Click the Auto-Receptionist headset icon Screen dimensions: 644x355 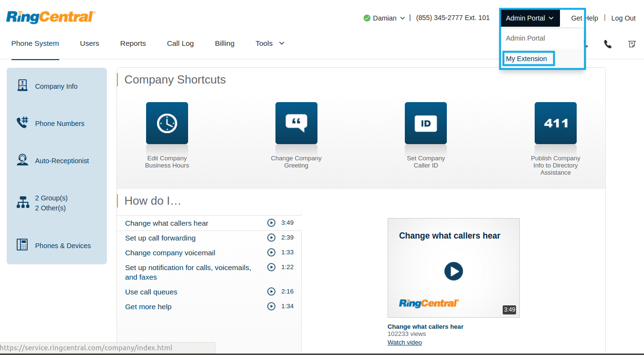click(x=22, y=160)
